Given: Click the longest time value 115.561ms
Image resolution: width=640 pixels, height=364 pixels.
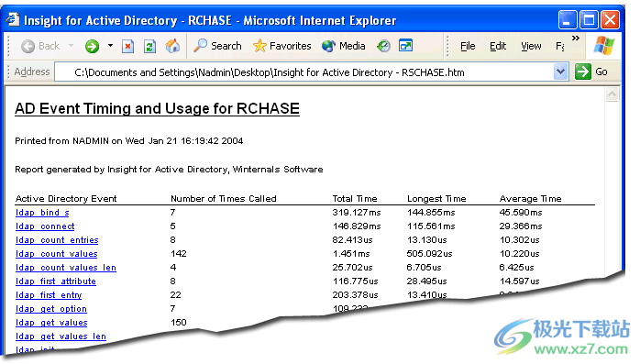Looking at the screenshot, I should [431, 226].
